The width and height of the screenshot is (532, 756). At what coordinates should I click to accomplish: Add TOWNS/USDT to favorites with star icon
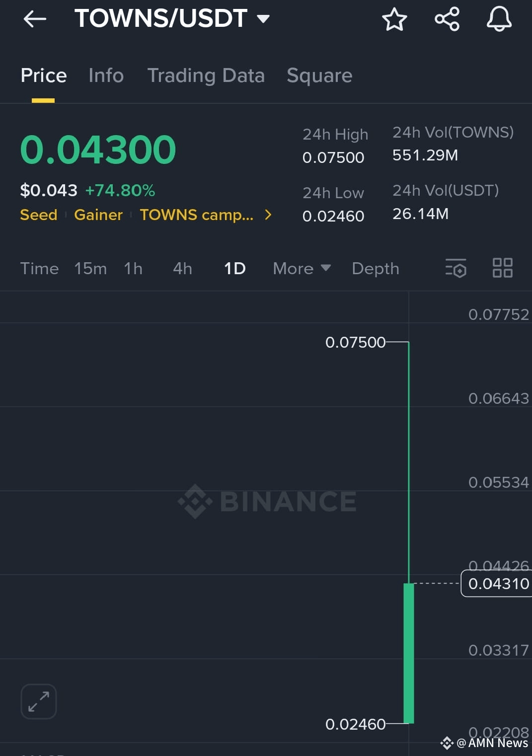[394, 19]
